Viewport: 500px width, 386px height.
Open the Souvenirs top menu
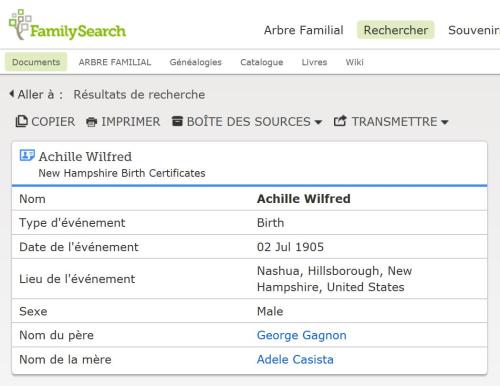pos(474,30)
